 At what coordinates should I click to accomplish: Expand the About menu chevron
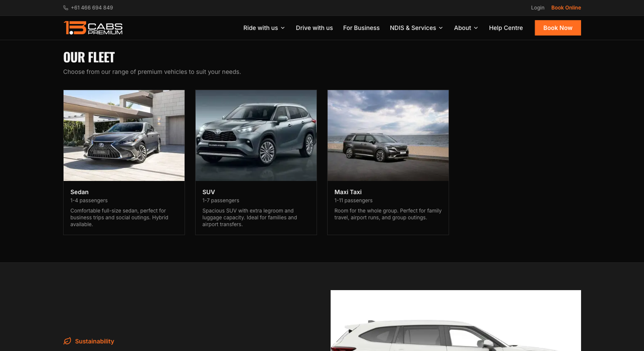click(x=476, y=28)
